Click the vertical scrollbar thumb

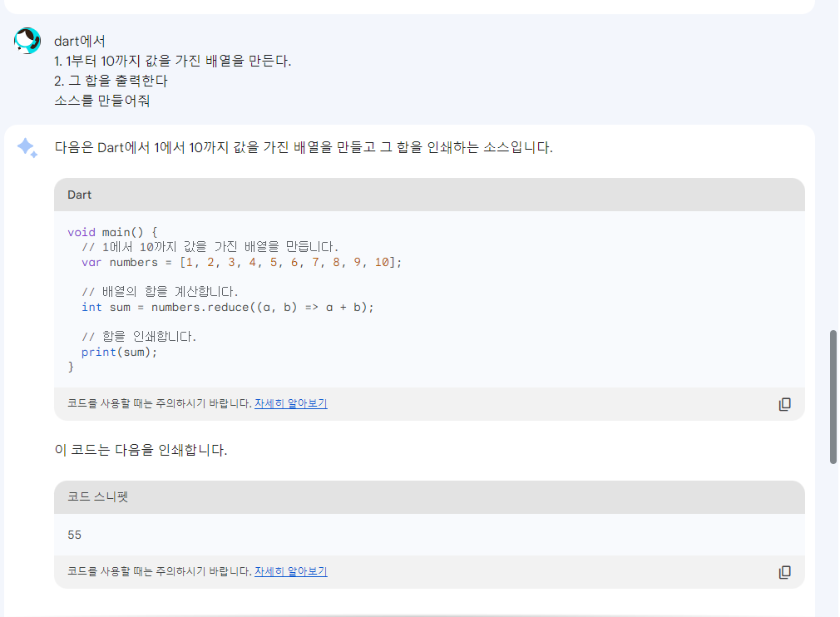click(833, 397)
